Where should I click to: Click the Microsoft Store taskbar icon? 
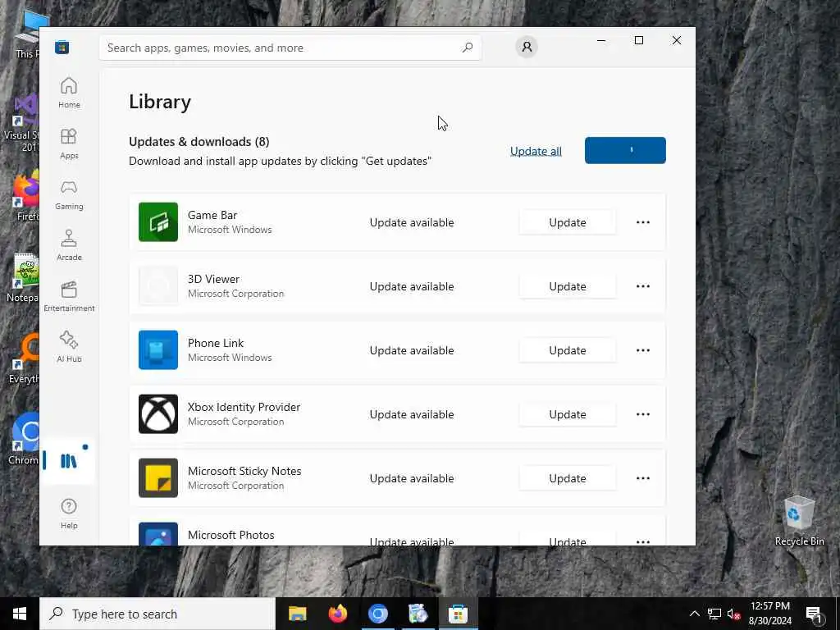pos(458,614)
